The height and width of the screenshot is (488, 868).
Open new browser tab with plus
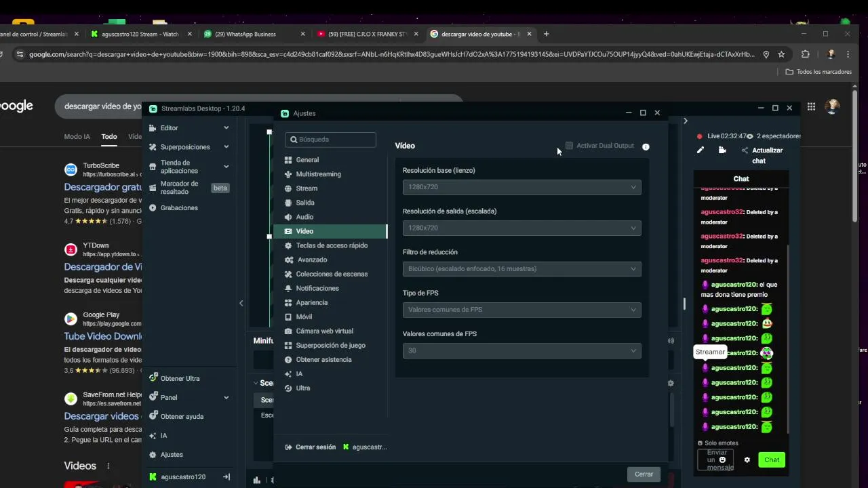click(x=546, y=34)
